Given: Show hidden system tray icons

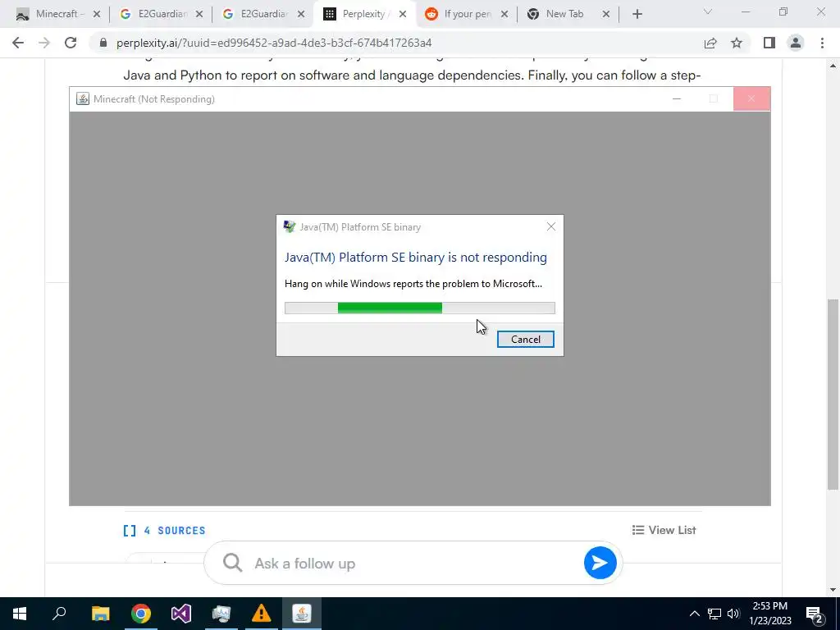Looking at the screenshot, I should point(694,614).
